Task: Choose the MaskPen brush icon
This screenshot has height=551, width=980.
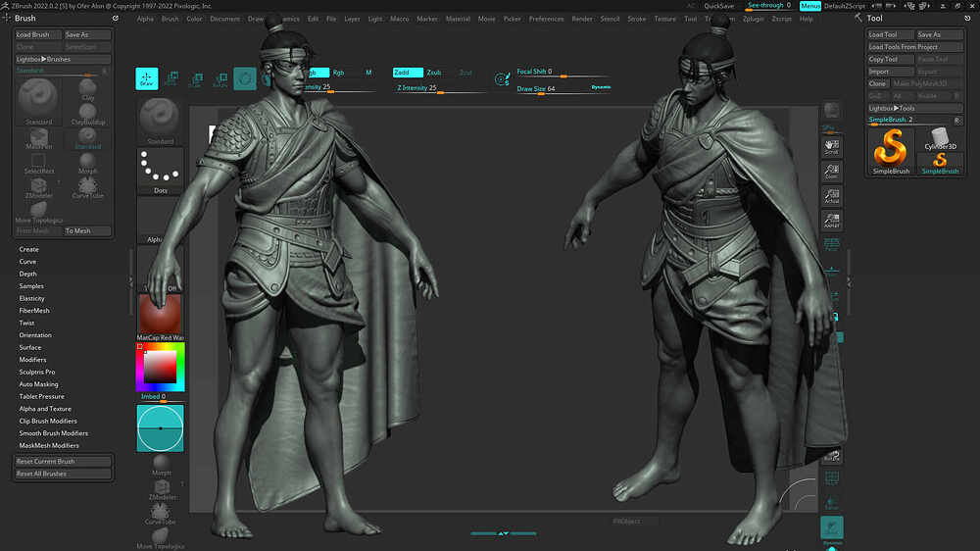Action: tap(39, 139)
